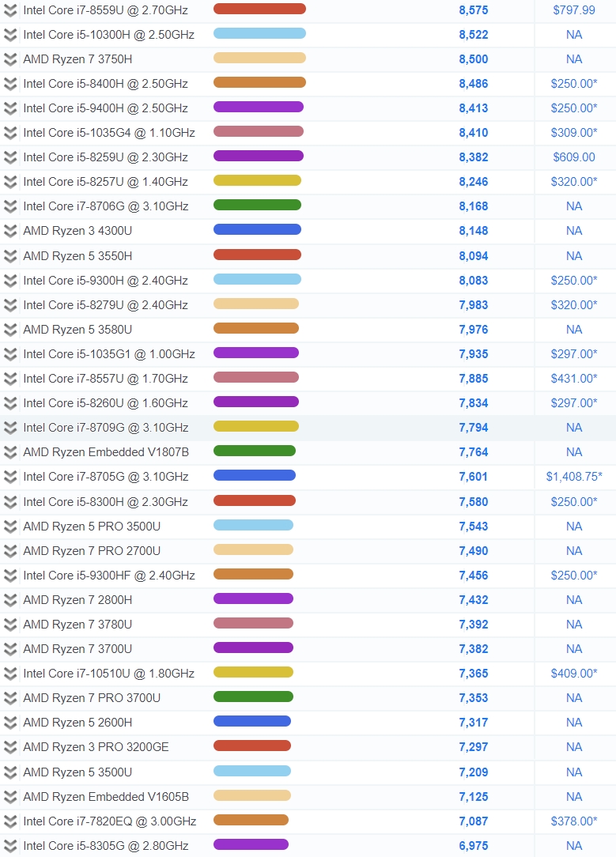Open the Intel Core i5-8305G @ 2.80GHz link

point(105,846)
